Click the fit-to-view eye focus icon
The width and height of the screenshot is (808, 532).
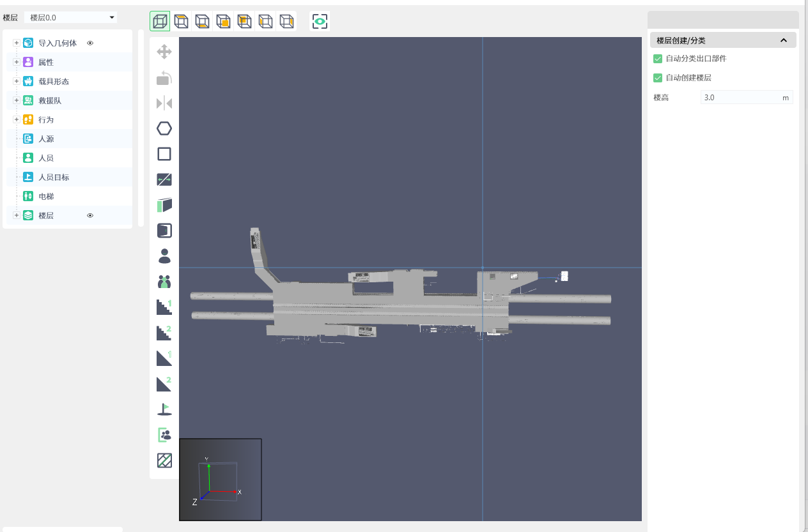tap(320, 21)
